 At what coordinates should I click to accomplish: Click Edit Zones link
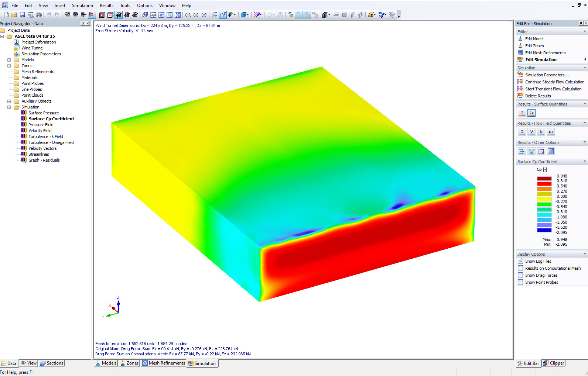[x=534, y=46]
